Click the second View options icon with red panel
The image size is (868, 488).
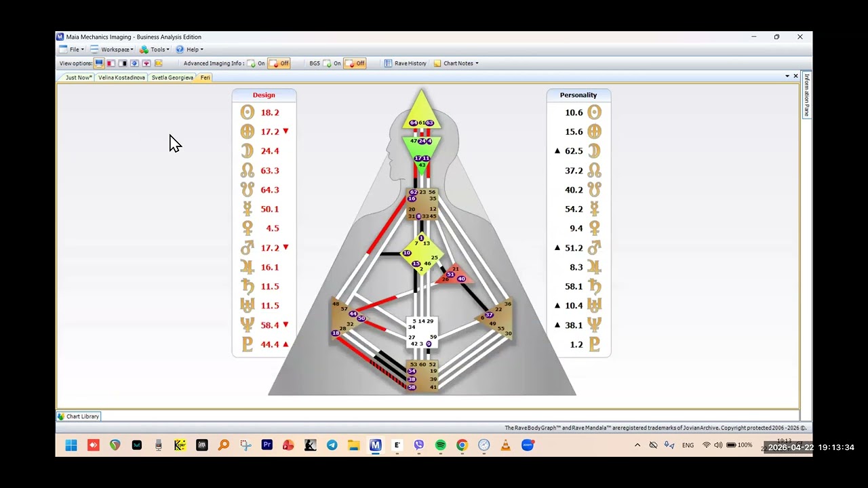click(x=111, y=63)
